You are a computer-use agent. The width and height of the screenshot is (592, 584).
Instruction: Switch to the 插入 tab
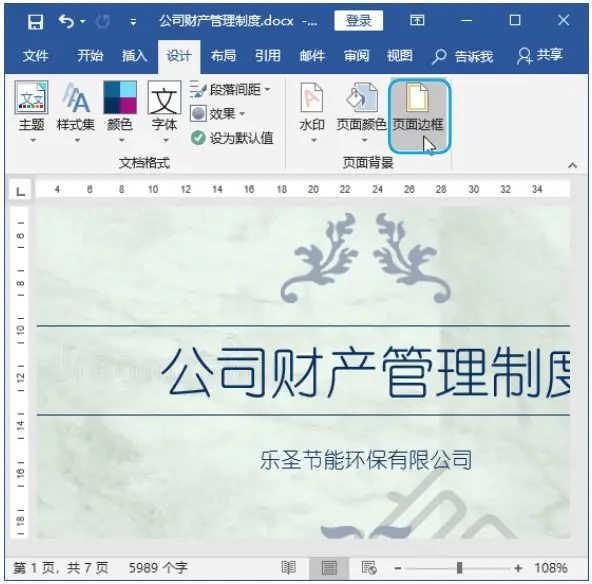point(134,56)
